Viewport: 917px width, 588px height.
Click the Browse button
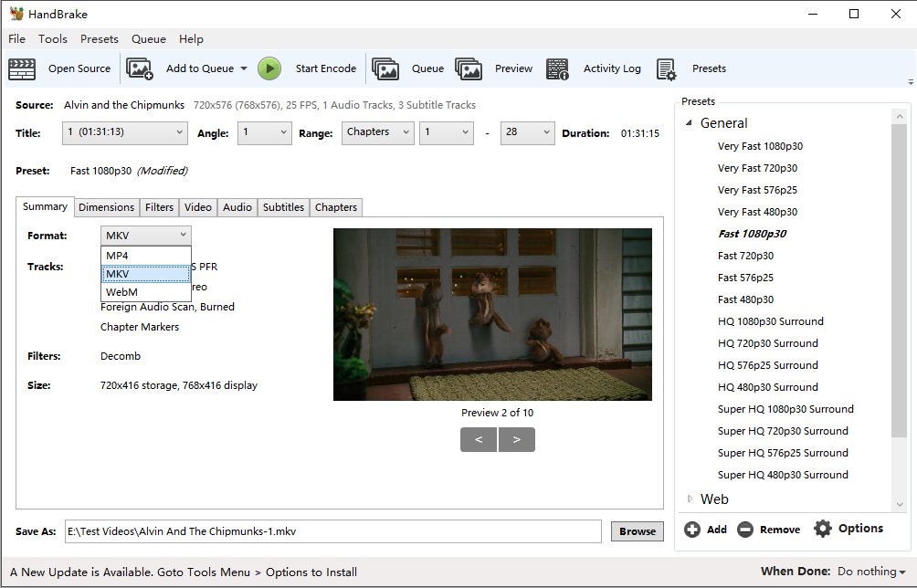(x=637, y=531)
